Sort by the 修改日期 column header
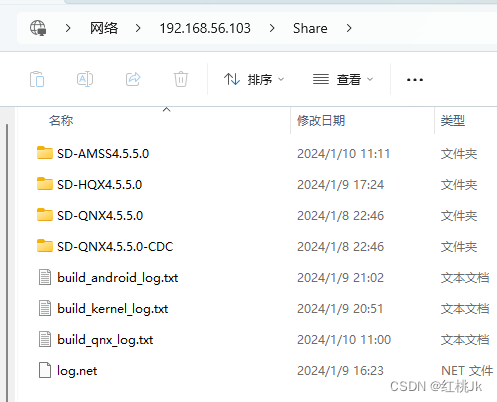Viewport: 497px width, 402px height. coord(321,120)
